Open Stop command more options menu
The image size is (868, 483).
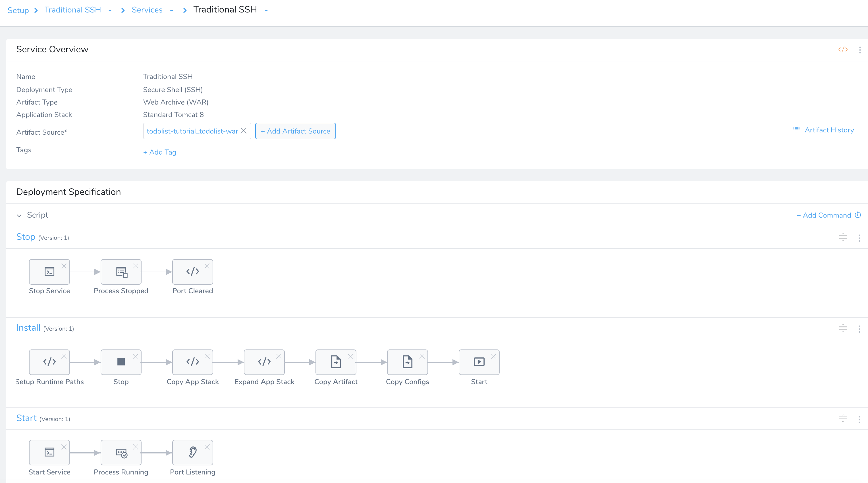(x=859, y=238)
